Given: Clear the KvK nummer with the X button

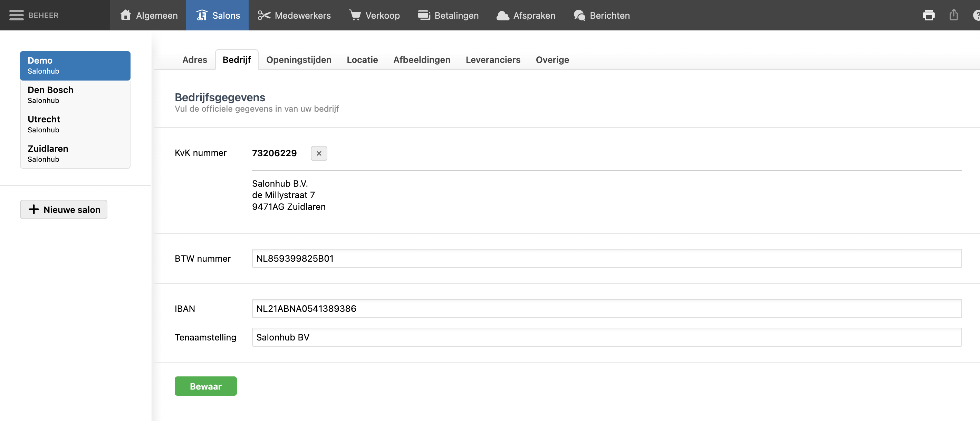Looking at the screenshot, I should click(319, 153).
